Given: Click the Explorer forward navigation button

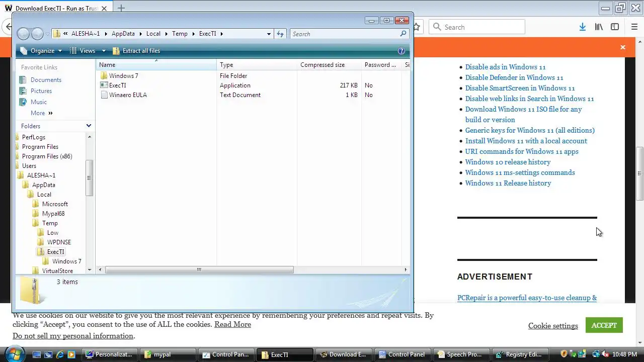Looking at the screenshot, I should 37,34.
